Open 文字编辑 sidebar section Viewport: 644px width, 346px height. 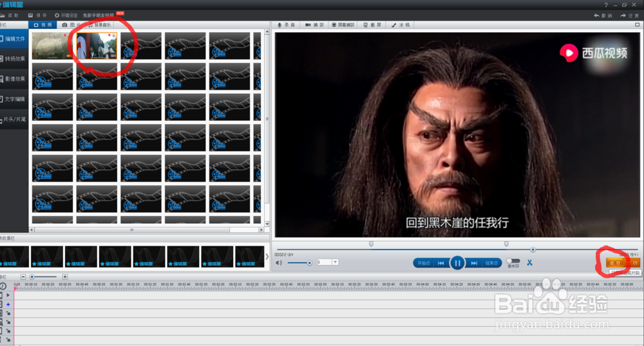pos(14,99)
